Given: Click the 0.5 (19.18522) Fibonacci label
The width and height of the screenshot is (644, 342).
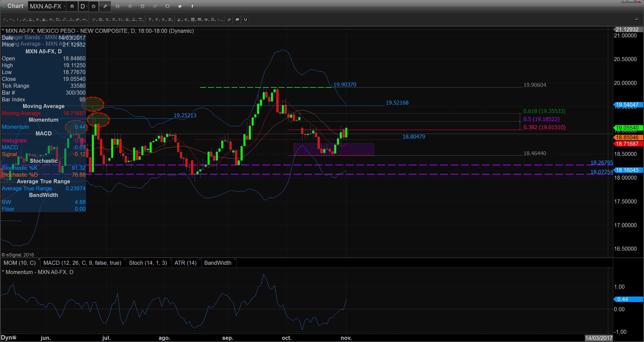Looking at the screenshot, I should tap(541, 119).
